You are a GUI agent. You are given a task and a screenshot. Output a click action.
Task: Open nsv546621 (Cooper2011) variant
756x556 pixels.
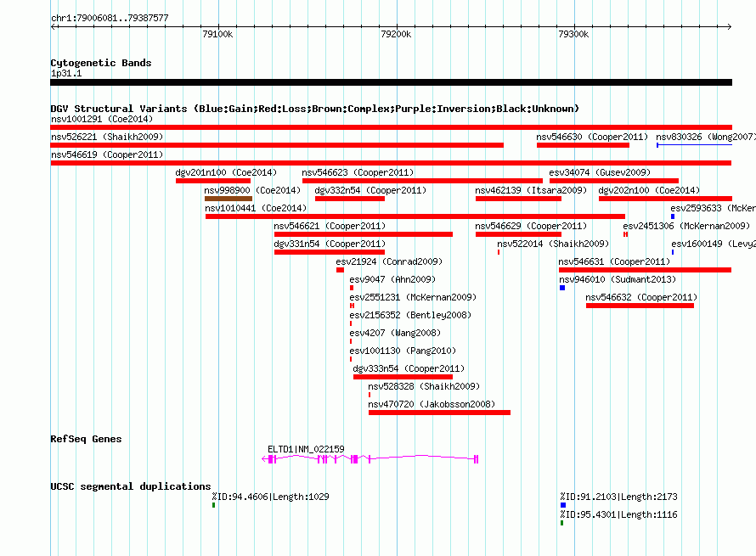tap(363, 234)
